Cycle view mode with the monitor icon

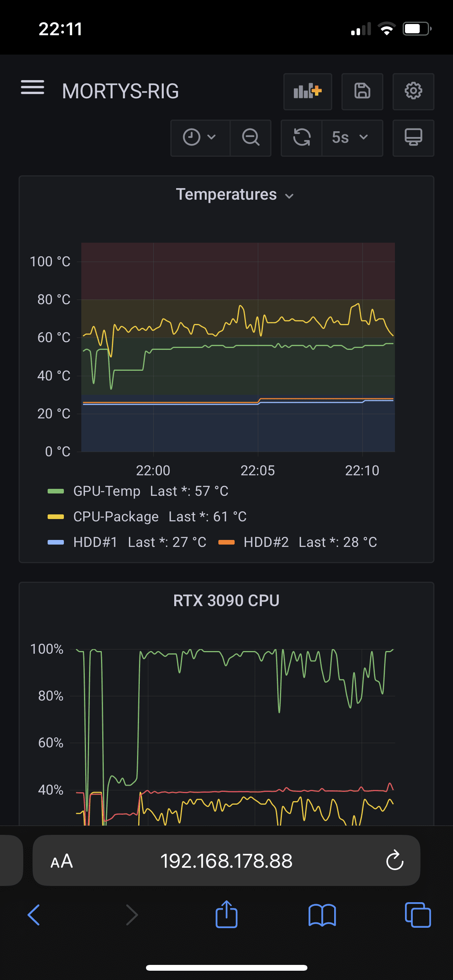pyautogui.click(x=414, y=138)
